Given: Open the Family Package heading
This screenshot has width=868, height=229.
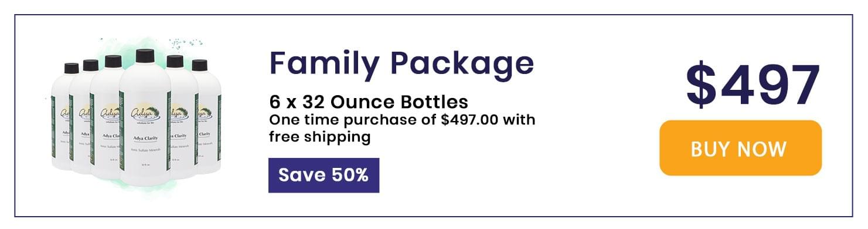Looking at the screenshot, I should 401,63.
